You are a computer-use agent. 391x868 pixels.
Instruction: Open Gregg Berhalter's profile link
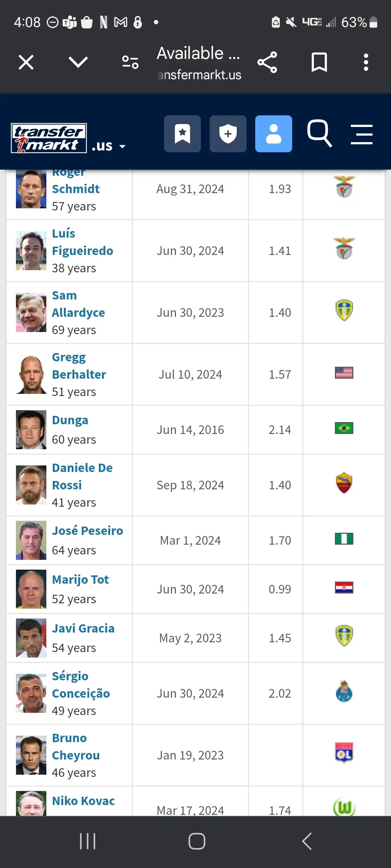point(79,366)
